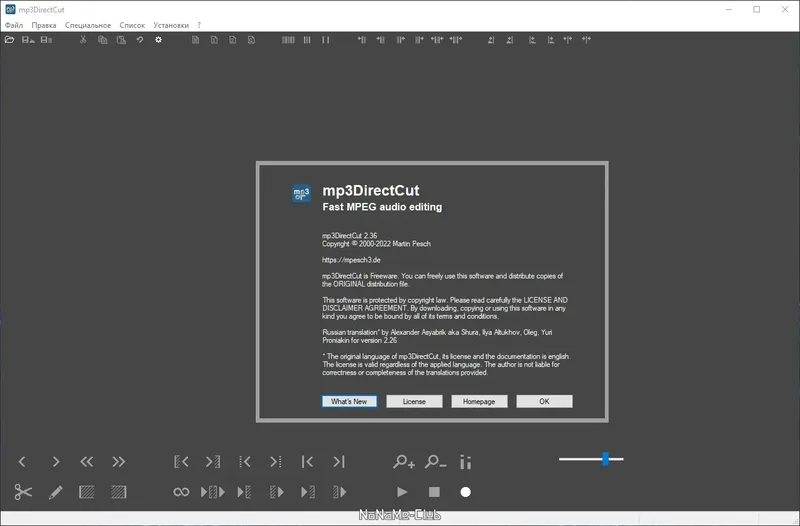Click the paste icon in top toolbar
The height and width of the screenshot is (526, 800).
(x=121, y=40)
